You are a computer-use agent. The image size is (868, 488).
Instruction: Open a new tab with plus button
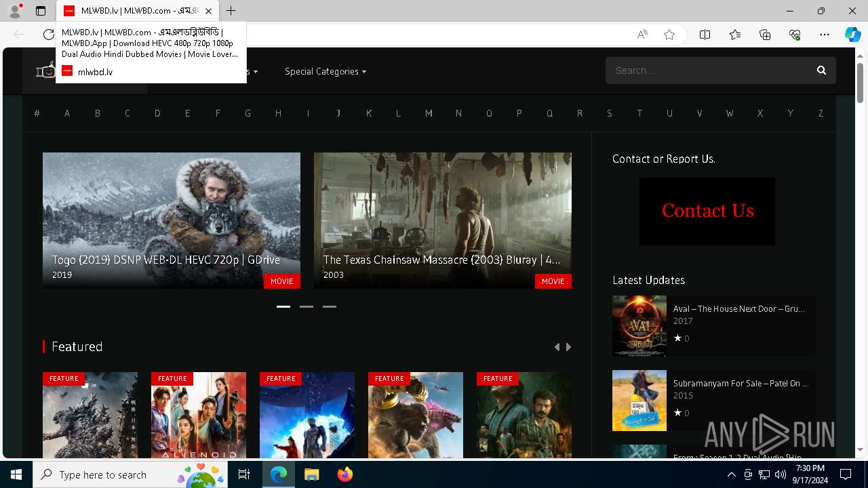tap(231, 11)
